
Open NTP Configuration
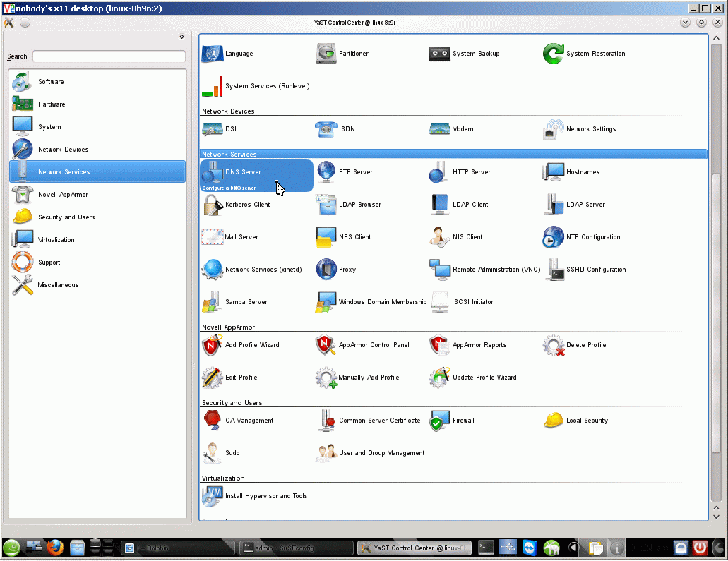[x=581, y=237]
